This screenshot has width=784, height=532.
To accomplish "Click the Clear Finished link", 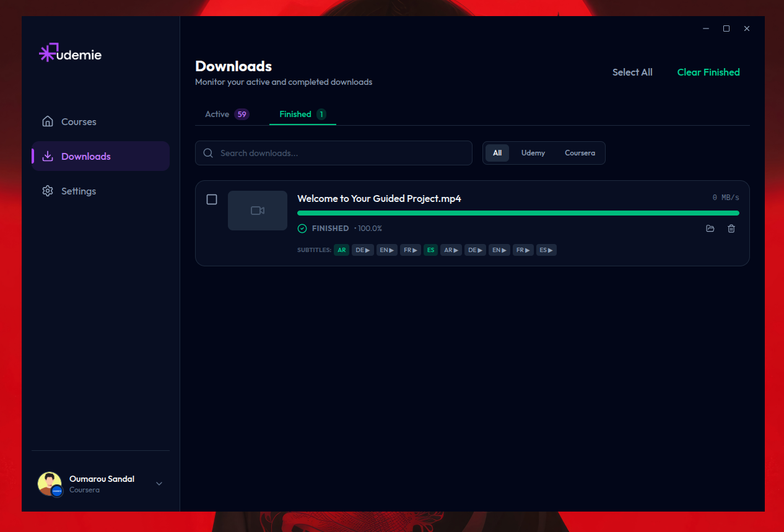I will 708,72.
